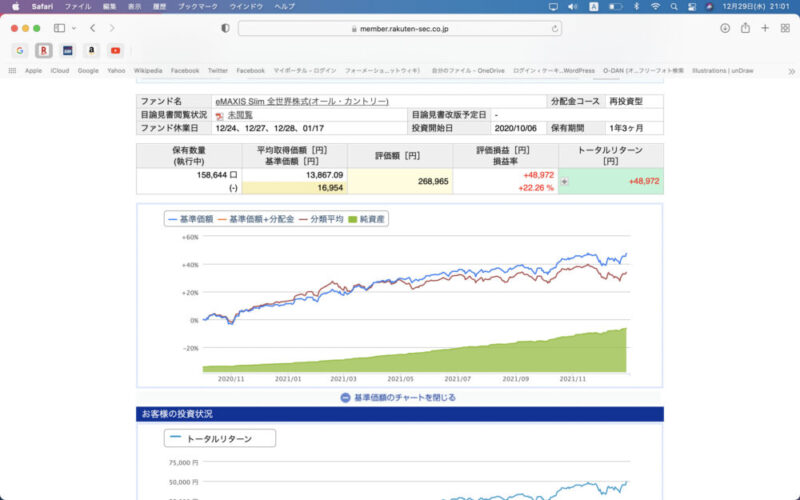Viewport: 800px width, 500px height.
Task: Open the Yahoo bookmark
Action: (116, 71)
